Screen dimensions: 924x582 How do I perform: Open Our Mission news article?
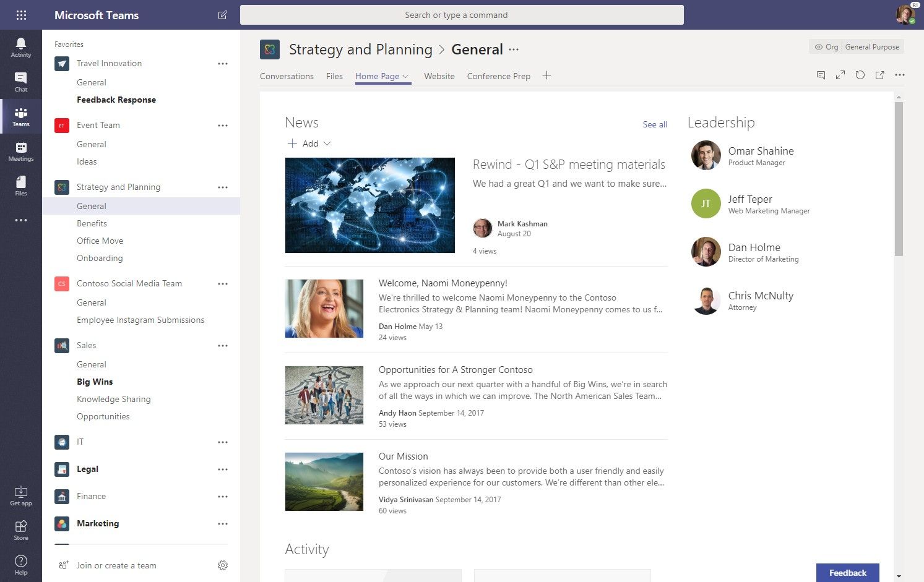pos(404,456)
